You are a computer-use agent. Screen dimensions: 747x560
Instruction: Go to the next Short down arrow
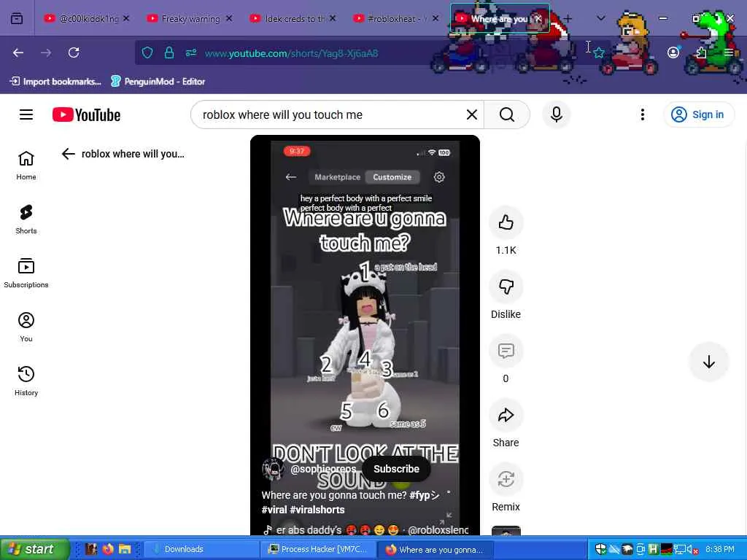click(709, 362)
